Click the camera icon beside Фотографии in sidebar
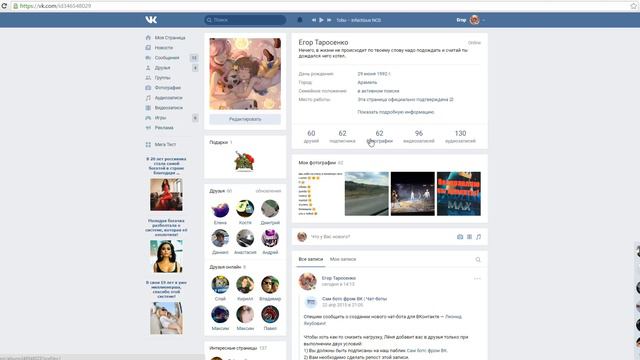The image size is (640, 360). click(x=148, y=88)
